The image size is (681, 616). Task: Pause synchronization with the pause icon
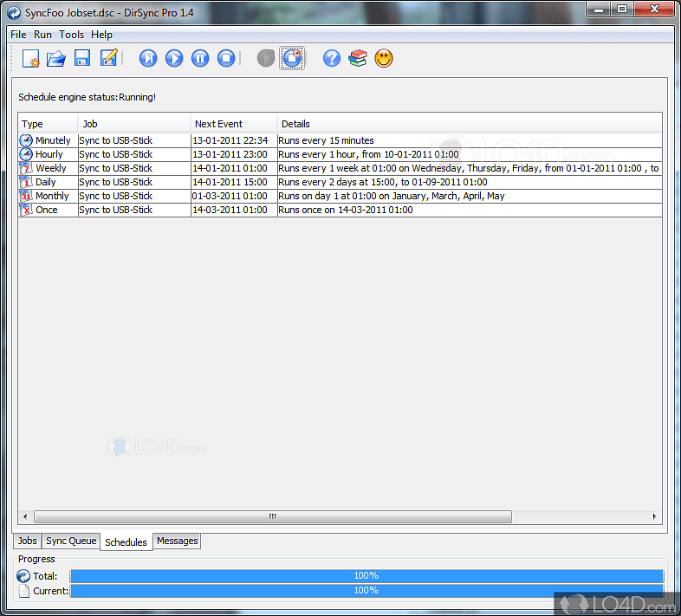(x=200, y=58)
